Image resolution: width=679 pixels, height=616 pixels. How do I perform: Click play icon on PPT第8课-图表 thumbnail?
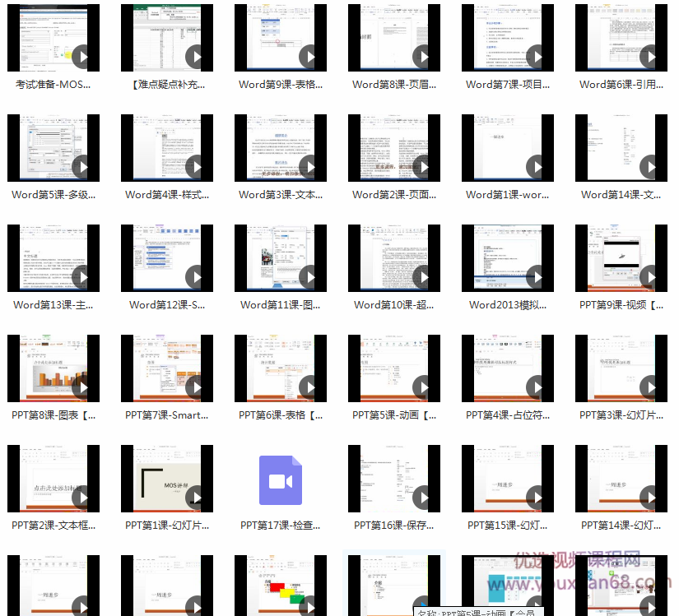82,388
